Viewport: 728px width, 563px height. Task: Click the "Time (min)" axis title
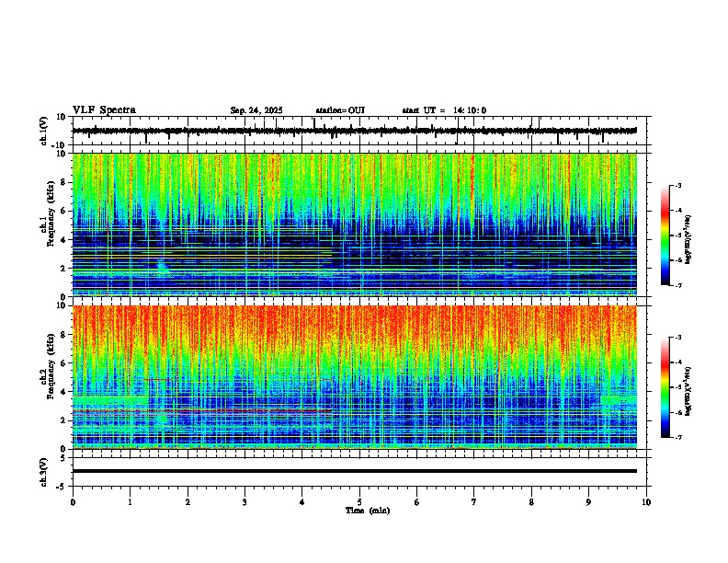(368, 511)
